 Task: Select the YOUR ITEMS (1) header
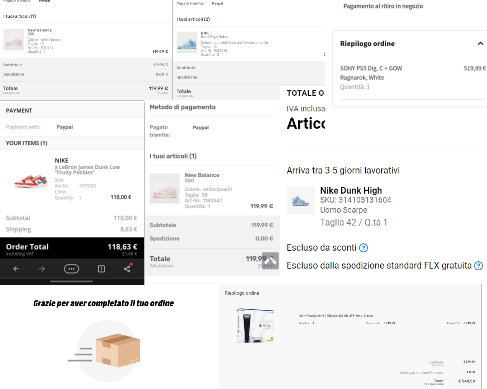tap(26, 143)
